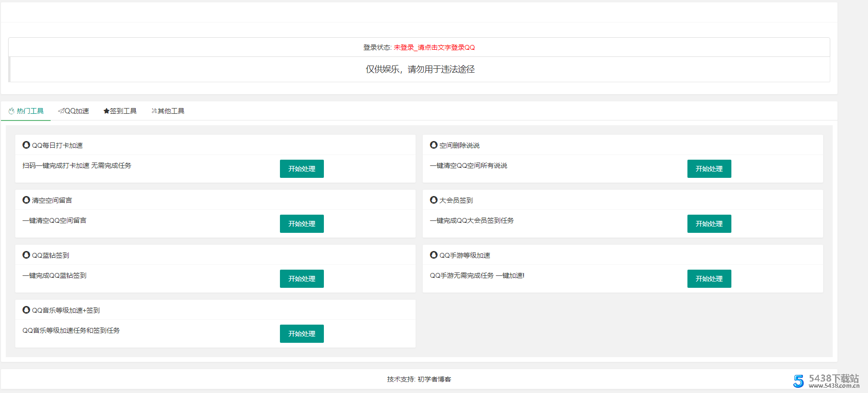
Task: Click the description QQ音乐等级加速任务和签到任务
Action: 71,330
